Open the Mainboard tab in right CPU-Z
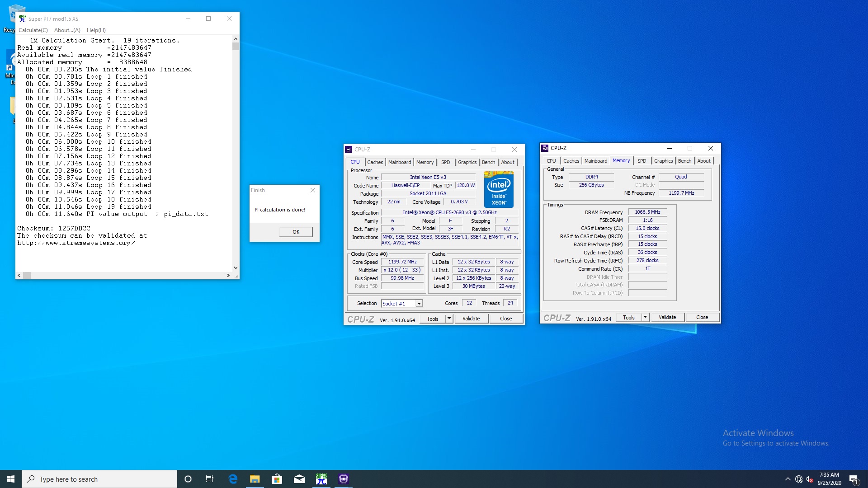Screen dimensions: 868x488 [596, 161]
